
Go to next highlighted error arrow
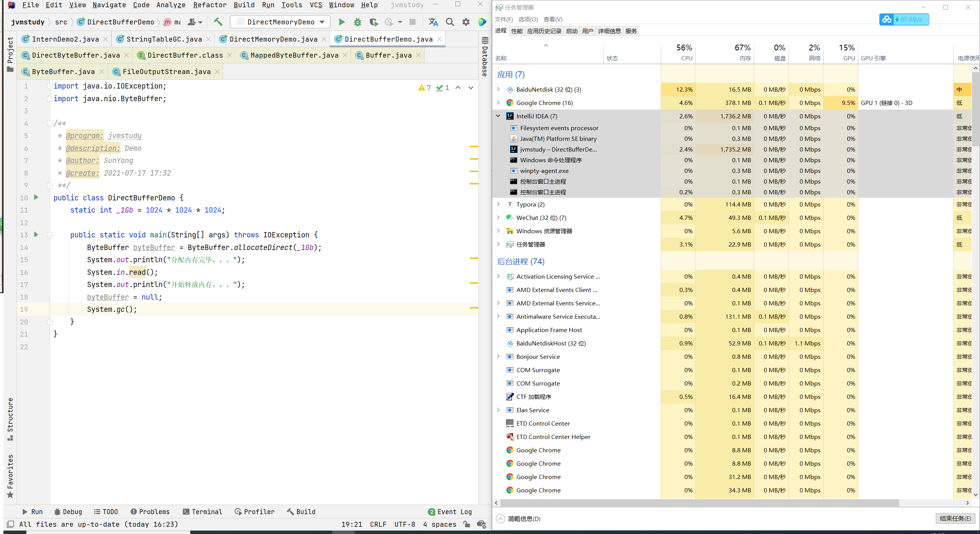(471, 88)
